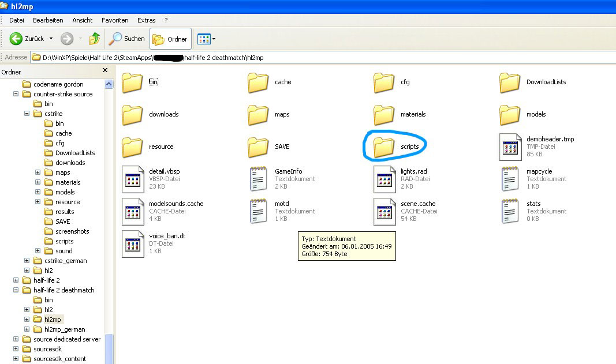Open the Zurück history dropdown arrow
The image size is (616, 364).
click(51, 39)
